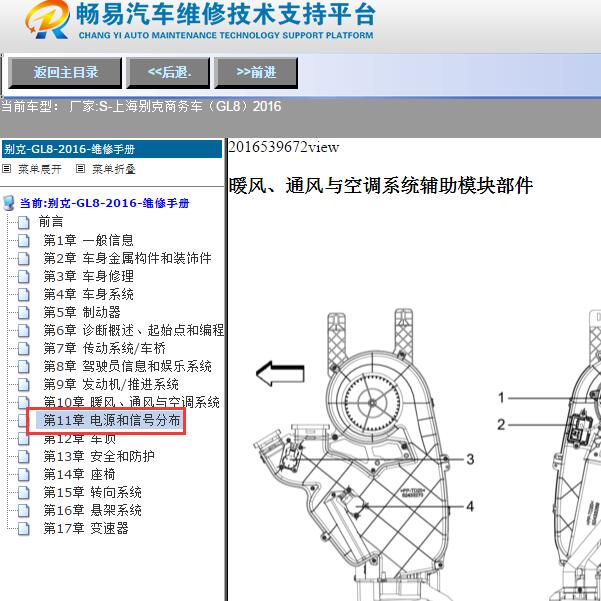Open 第7章 传动系统/车桥
Screen dimensions: 601x601
(x=104, y=348)
